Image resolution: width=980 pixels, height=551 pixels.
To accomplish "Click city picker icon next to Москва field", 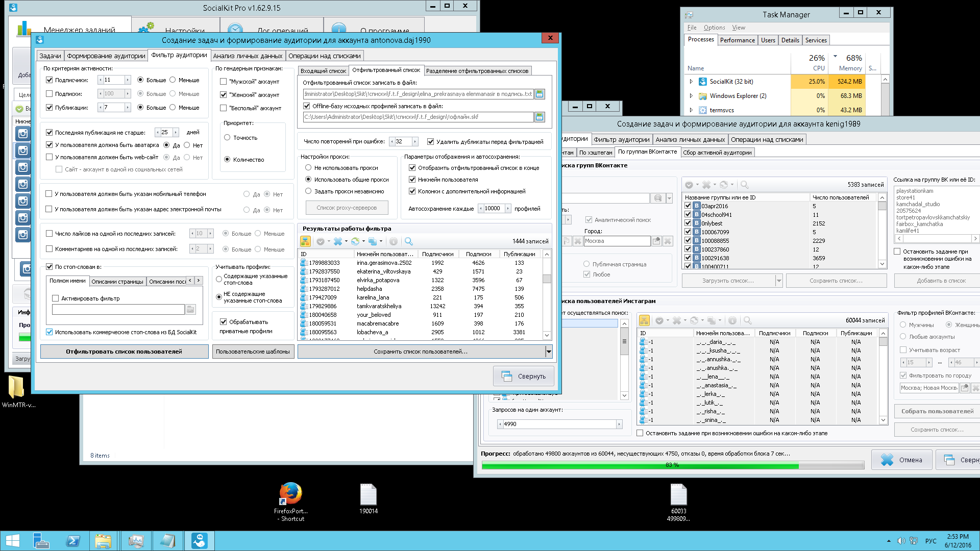I will [x=656, y=241].
